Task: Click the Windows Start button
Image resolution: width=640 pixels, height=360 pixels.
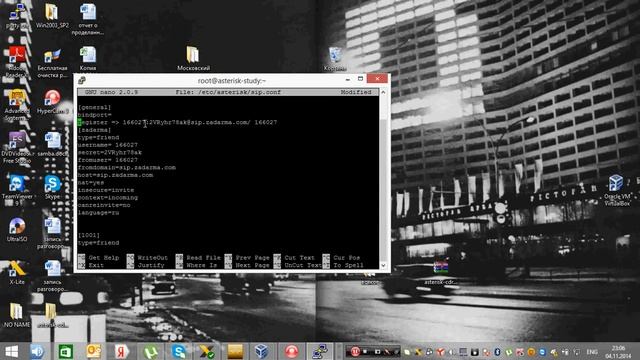Action: pyautogui.click(x=11, y=351)
